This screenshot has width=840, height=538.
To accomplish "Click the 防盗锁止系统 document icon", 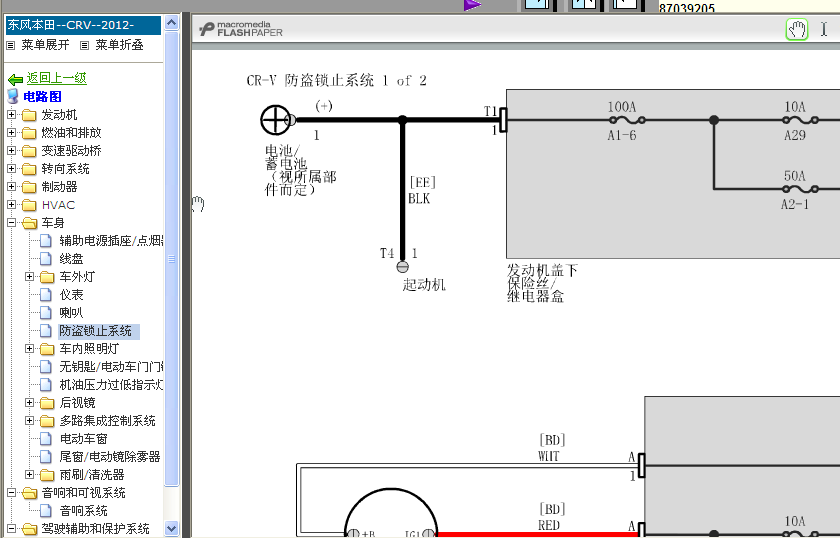I will coord(46,331).
